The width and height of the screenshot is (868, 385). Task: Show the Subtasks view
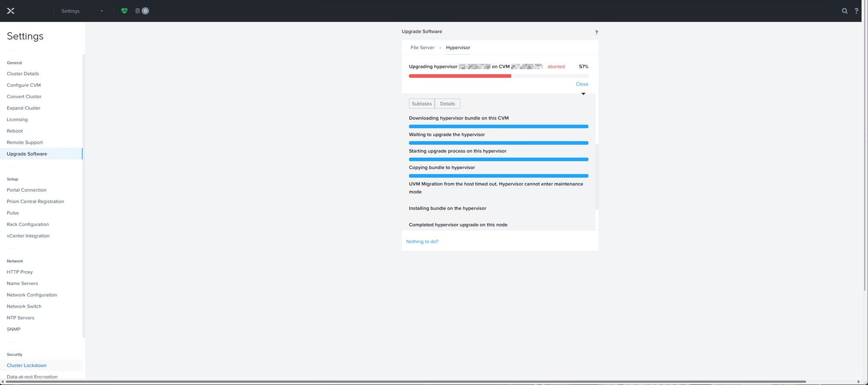click(421, 104)
